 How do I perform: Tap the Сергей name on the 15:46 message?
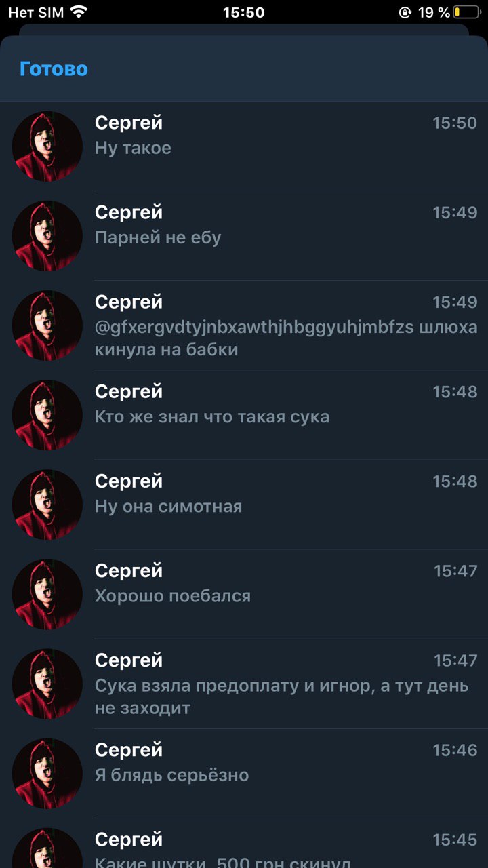129,749
